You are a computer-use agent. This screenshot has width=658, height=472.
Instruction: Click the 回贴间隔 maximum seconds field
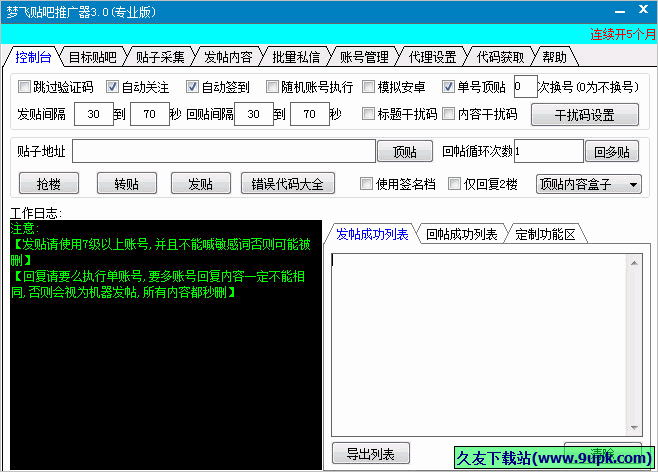[310, 114]
